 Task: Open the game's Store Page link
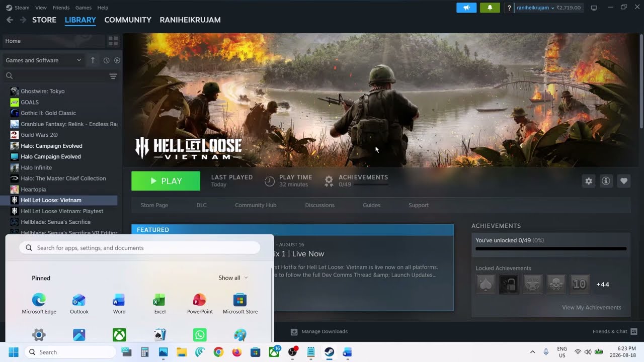pyautogui.click(x=154, y=205)
